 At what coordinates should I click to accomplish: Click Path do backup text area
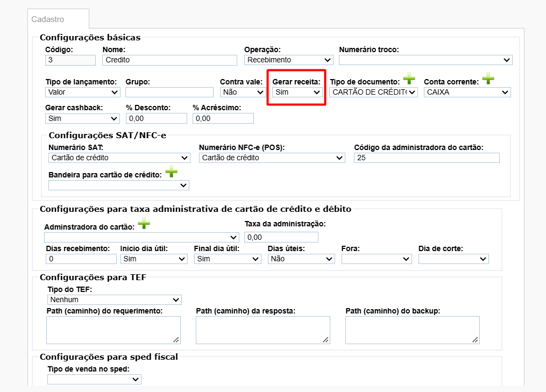tap(413, 330)
